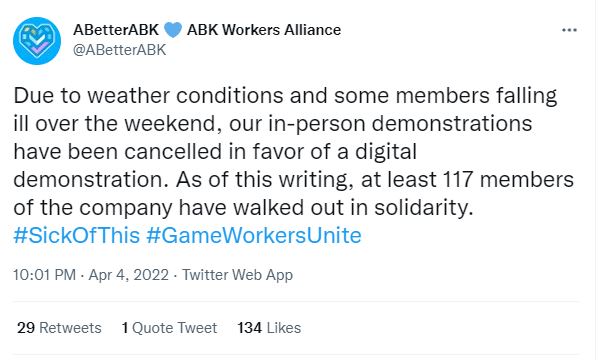Open the #SickOfThis hashtag
604x360 pixels.
point(77,235)
